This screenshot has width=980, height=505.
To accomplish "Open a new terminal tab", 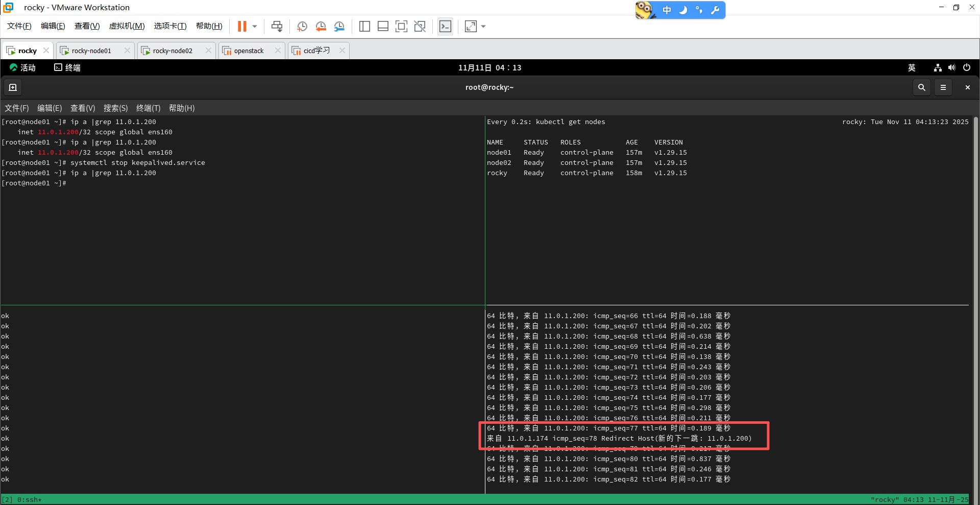I will pos(13,87).
